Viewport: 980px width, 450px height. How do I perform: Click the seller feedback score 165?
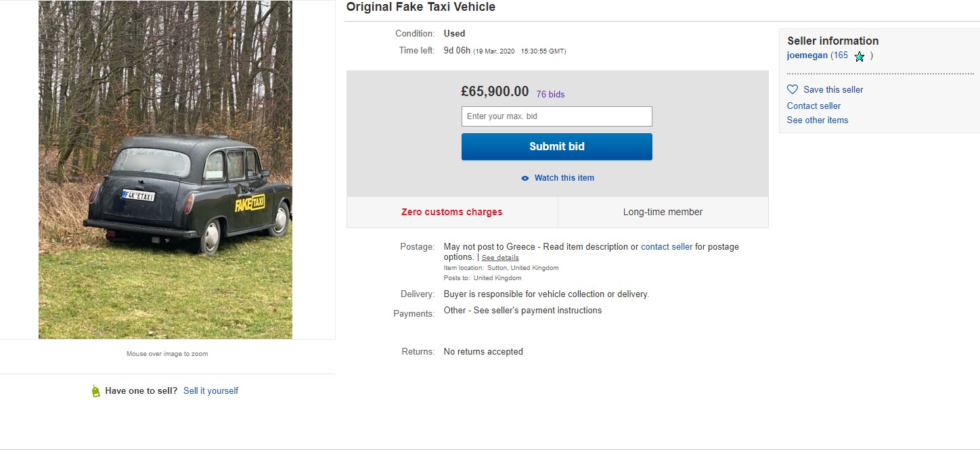pyautogui.click(x=840, y=55)
